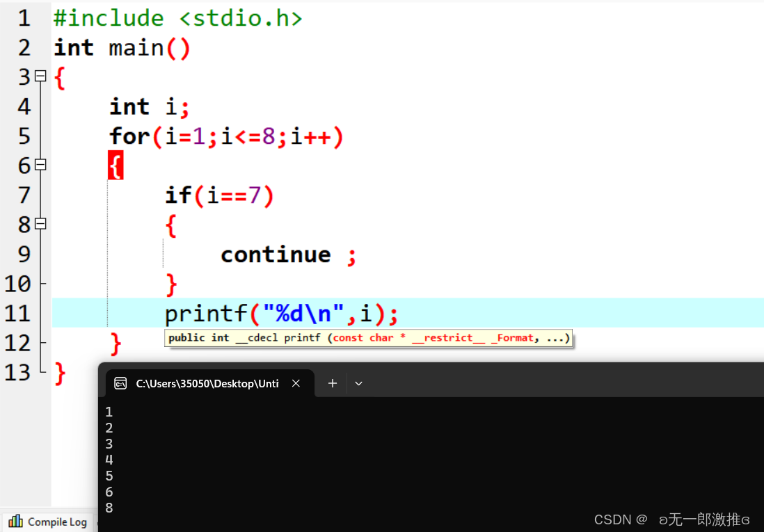The width and height of the screenshot is (764, 532).
Task: Click the 'int i;' declaration
Action: [149, 107]
